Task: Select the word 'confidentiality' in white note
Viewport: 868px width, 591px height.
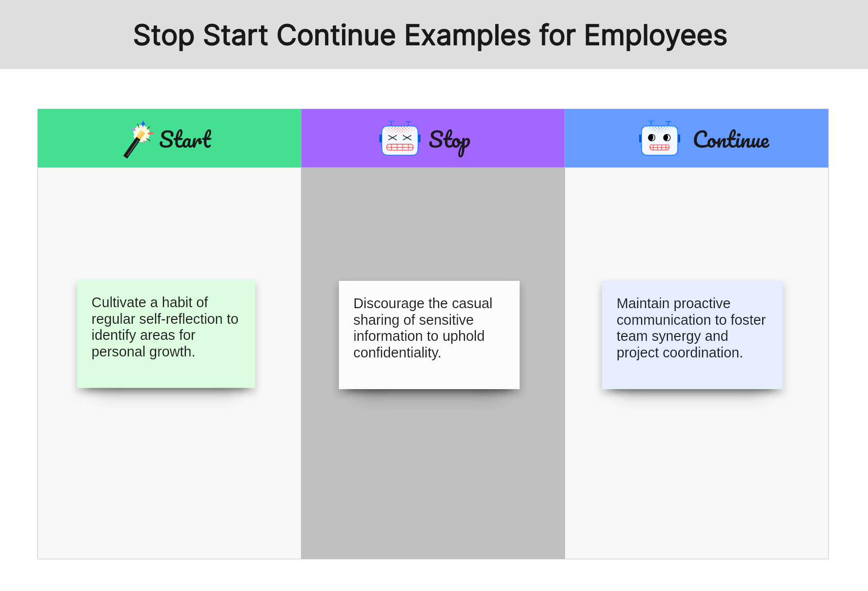Action: [395, 353]
